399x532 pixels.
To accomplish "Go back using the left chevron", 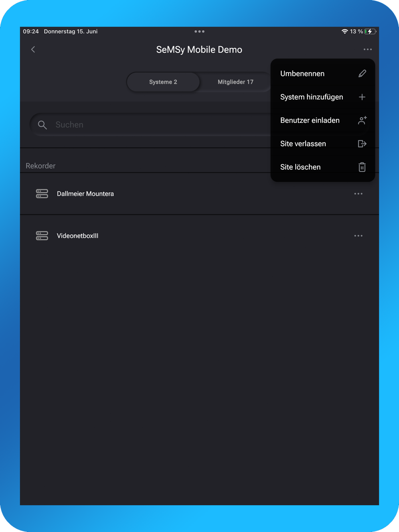I will click(33, 49).
